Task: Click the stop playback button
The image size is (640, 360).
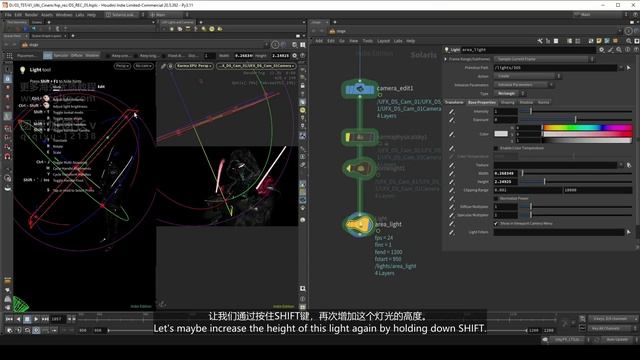Action: coord(27,319)
